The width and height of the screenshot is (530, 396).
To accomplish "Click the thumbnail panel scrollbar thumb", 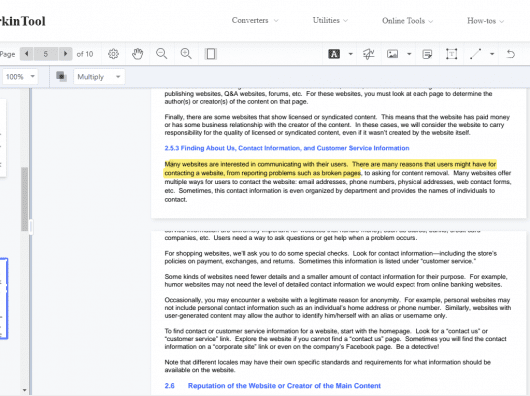I will tap(24, 199).
